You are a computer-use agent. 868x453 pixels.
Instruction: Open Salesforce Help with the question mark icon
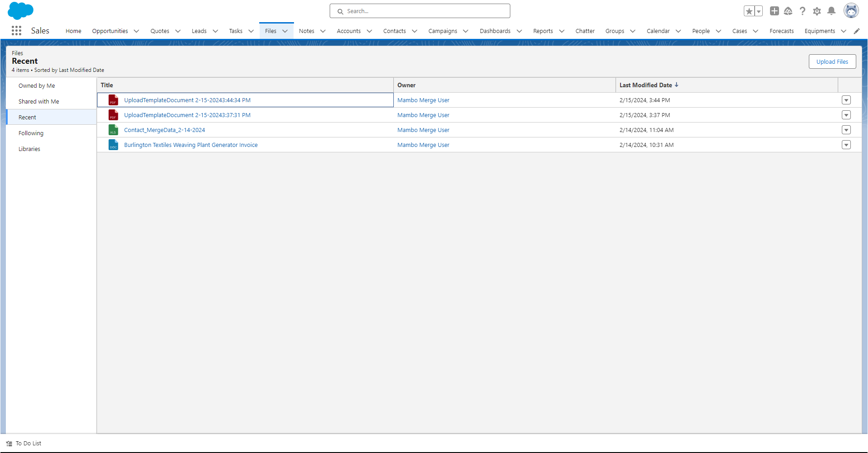coord(803,11)
